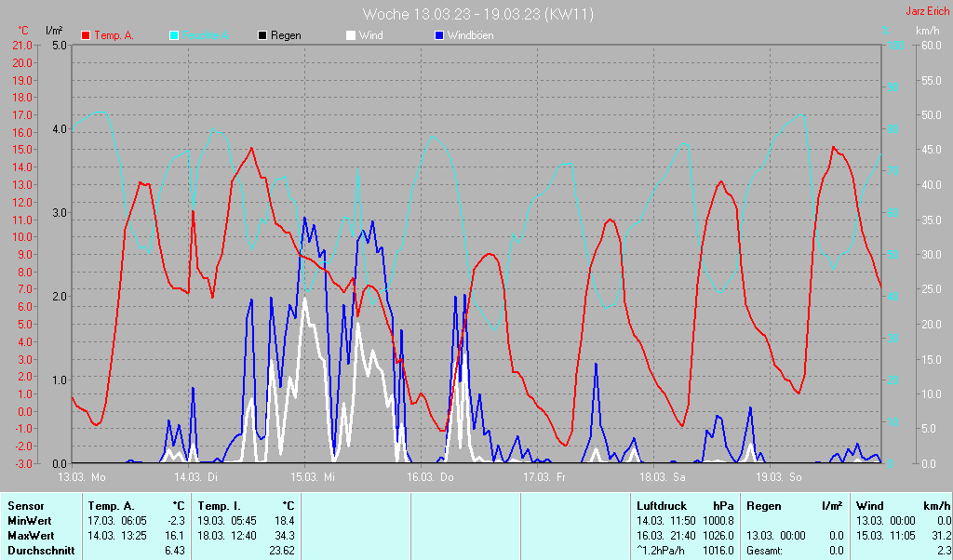953x560 pixels.
Task: Click the cyan humidity legend square
Action: pyautogui.click(x=174, y=35)
